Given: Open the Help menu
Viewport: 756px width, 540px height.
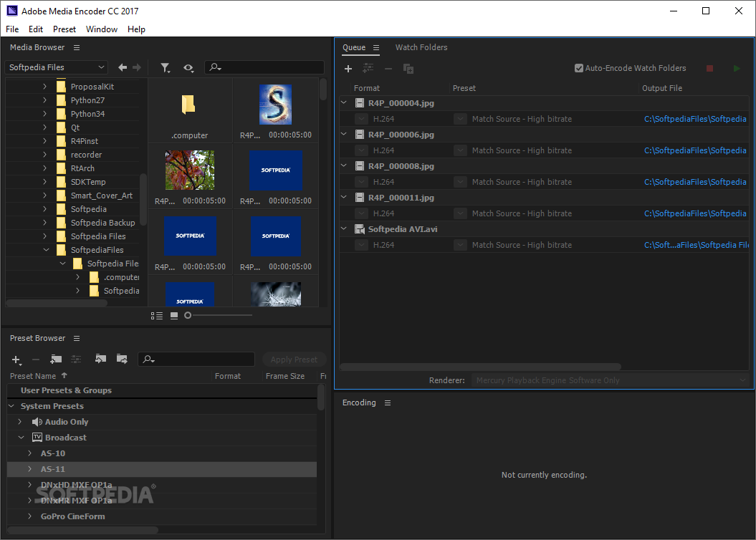Looking at the screenshot, I should click(136, 29).
